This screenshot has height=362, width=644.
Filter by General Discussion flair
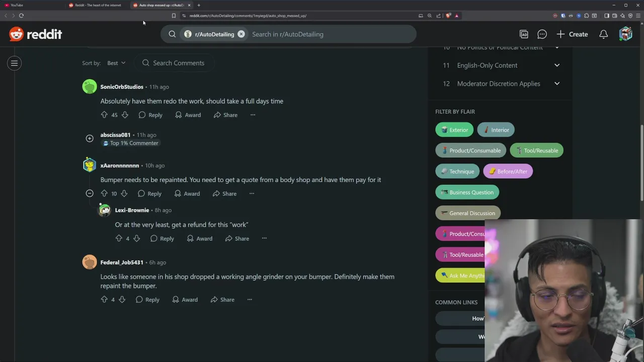point(467,213)
